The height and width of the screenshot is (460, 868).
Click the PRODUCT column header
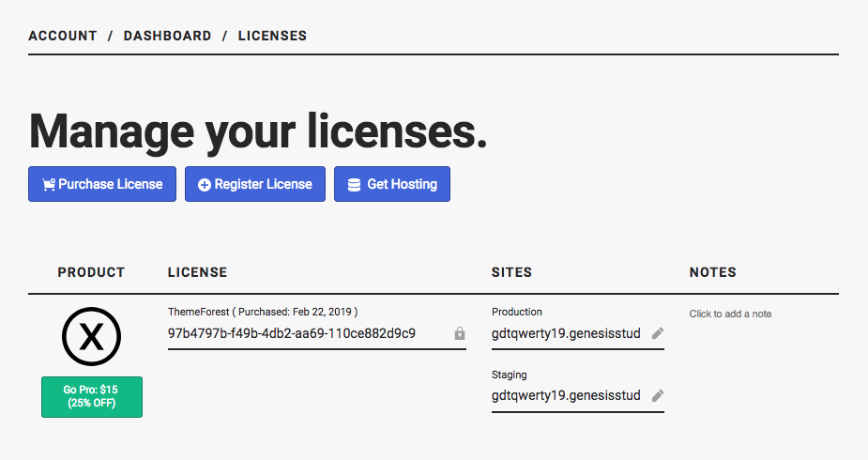point(91,272)
